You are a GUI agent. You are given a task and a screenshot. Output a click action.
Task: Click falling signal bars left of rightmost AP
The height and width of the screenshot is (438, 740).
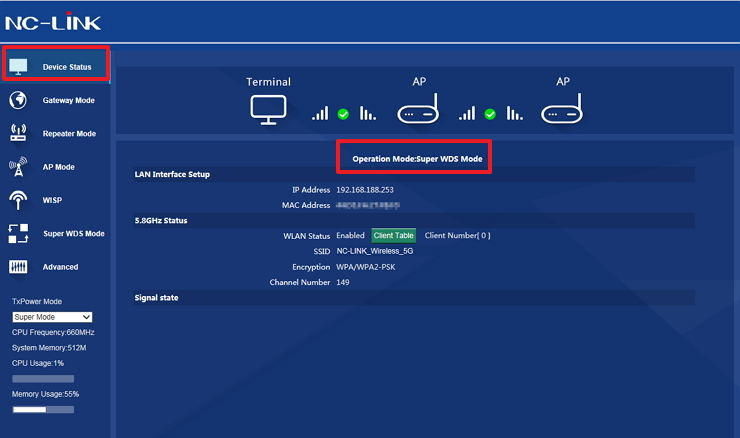[514, 113]
